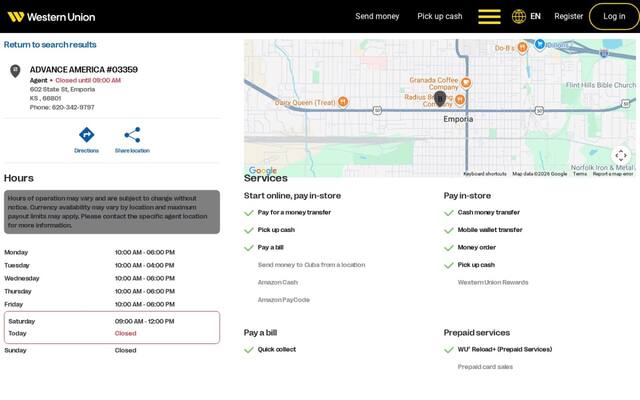Viewport: 640px width, 400px height.
Task: Click the Amazon Cash service
Action: tap(278, 282)
